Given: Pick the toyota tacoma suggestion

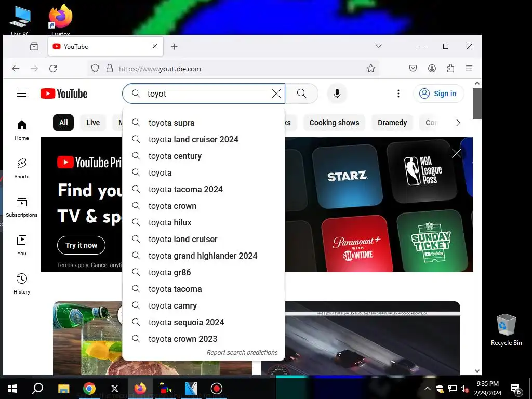Looking at the screenshot, I should tap(204, 289).
